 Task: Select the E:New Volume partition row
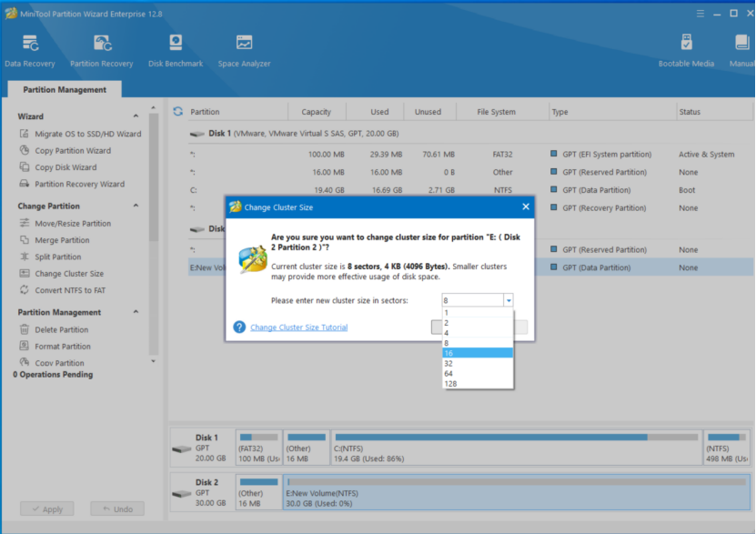[470, 267]
